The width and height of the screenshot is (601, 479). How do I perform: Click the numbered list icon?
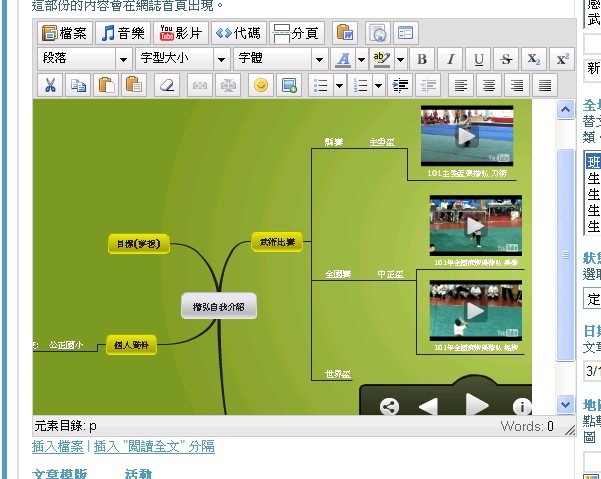click(x=360, y=85)
